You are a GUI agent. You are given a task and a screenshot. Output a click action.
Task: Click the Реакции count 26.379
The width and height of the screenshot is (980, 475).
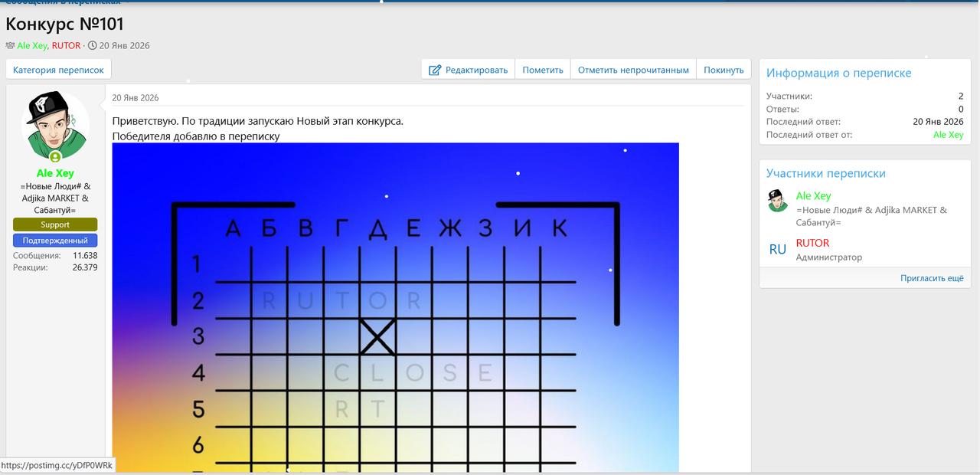(x=85, y=267)
